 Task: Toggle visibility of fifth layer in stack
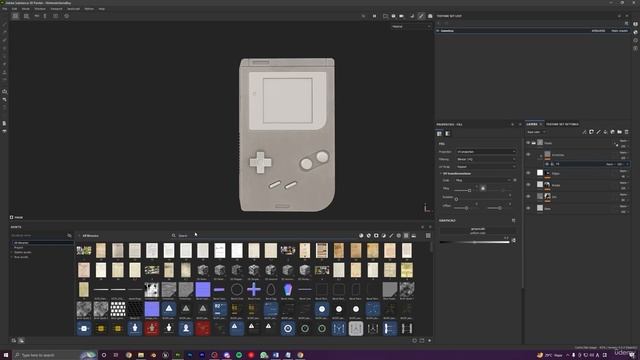[x=528, y=196]
